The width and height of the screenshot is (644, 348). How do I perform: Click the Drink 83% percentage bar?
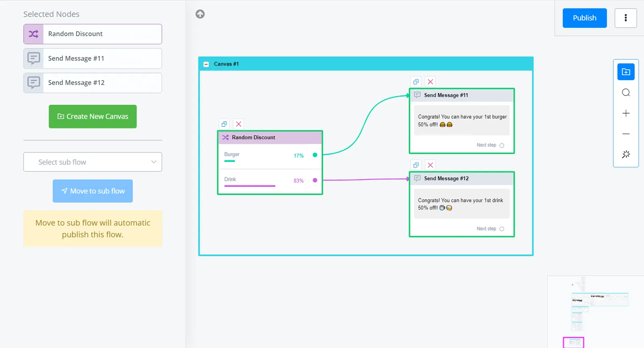(x=250, y=186)
